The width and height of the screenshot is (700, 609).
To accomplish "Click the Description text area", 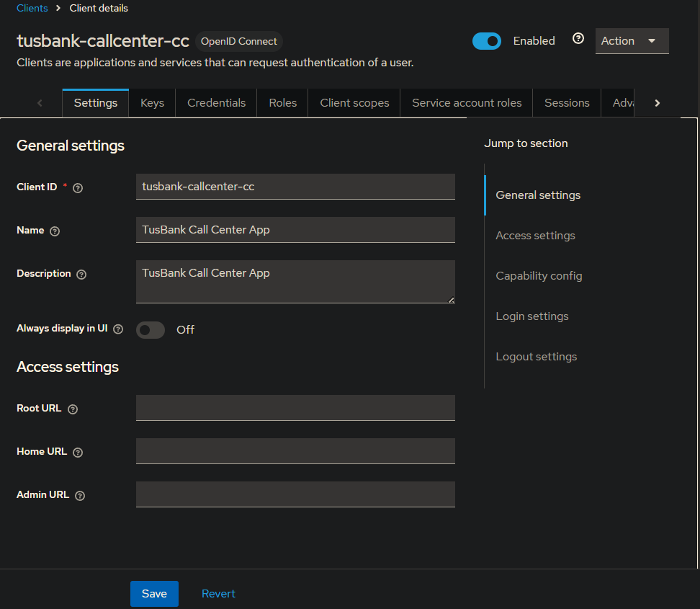I will [295, 282].
